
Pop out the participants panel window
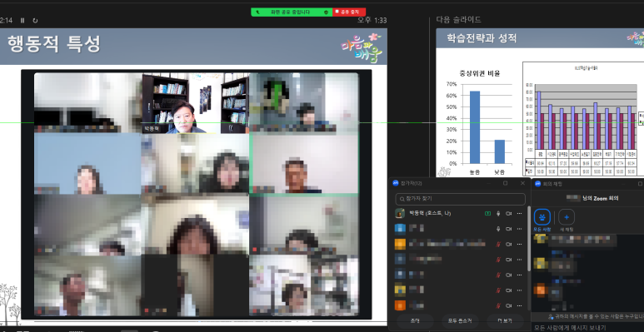click(x=506, y=183)
